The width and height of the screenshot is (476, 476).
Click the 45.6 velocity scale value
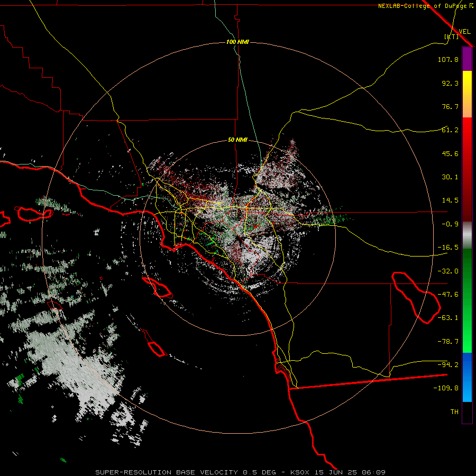point(450,153)
